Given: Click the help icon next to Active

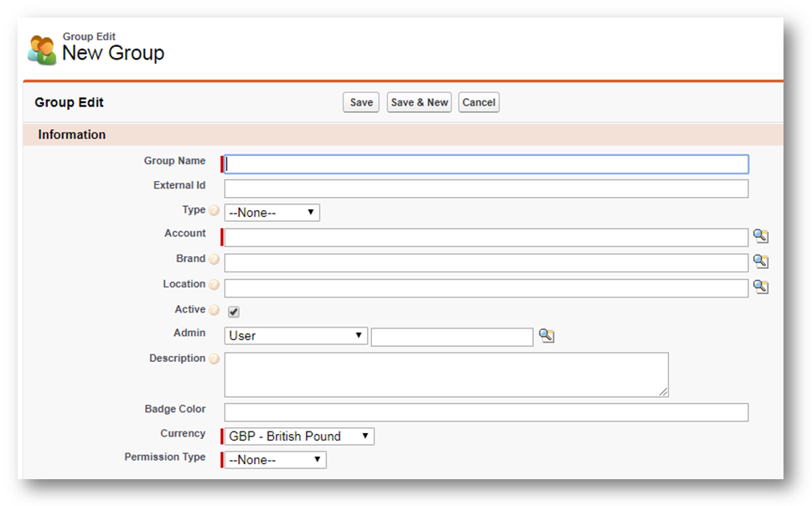Looking at the screenshot, I should (215, 311).
